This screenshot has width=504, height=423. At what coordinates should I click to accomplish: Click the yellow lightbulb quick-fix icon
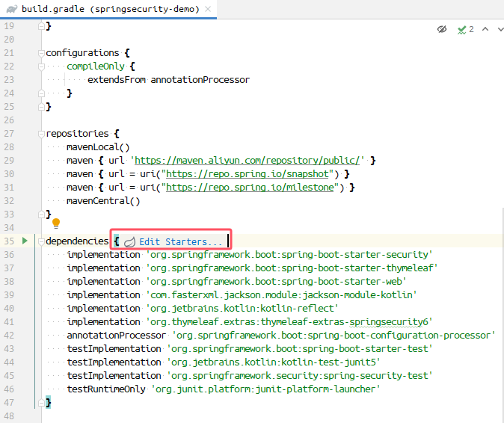(56, 223)
